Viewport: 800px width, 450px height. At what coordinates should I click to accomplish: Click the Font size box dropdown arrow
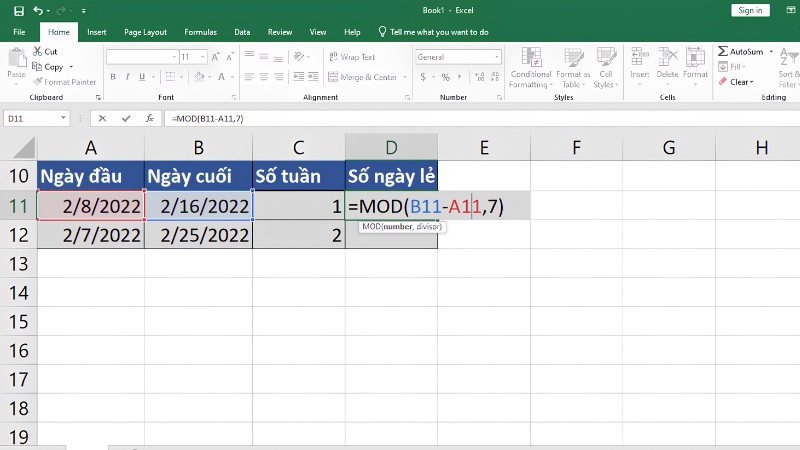203,57
